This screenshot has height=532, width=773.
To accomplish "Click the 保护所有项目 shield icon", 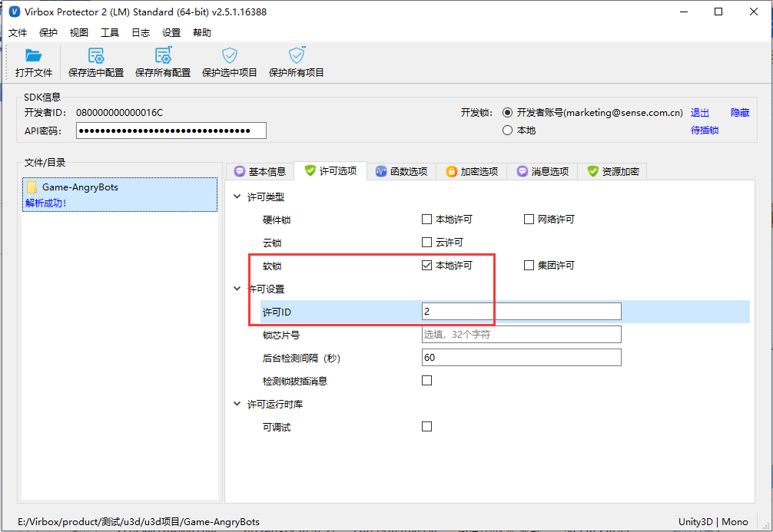I will coord(297,55).
